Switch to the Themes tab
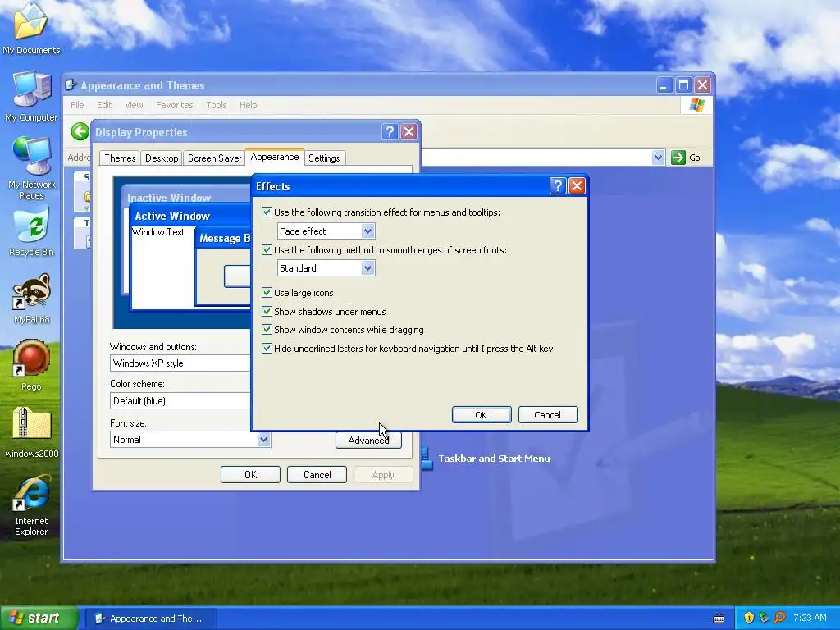 point(120,158)
